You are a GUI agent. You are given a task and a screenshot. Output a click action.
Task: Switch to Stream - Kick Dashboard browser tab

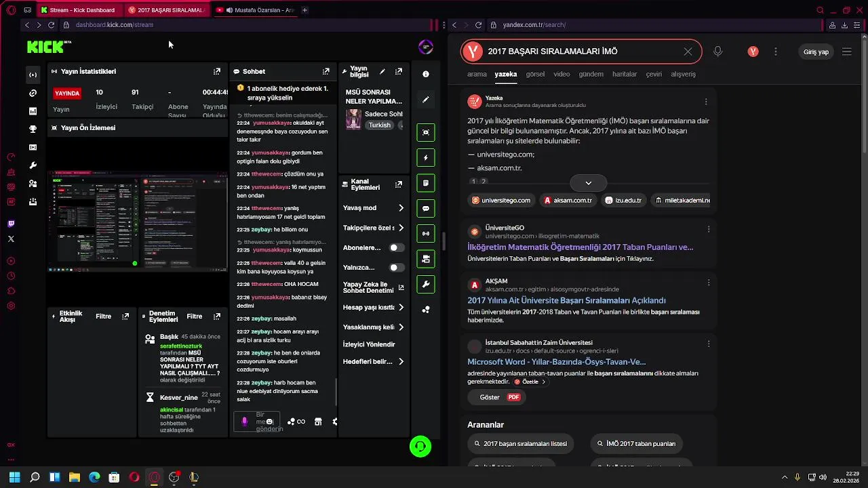click(80, 10)
